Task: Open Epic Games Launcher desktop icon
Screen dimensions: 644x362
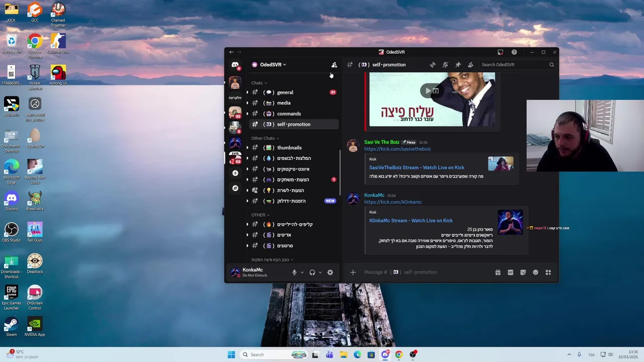Action: pos(11,297)
